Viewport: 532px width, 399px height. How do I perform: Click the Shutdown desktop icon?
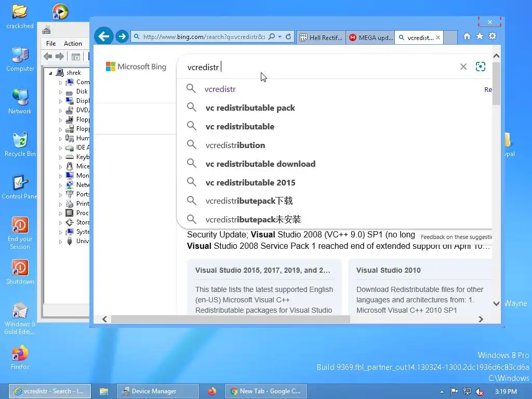tap(20, 272)
